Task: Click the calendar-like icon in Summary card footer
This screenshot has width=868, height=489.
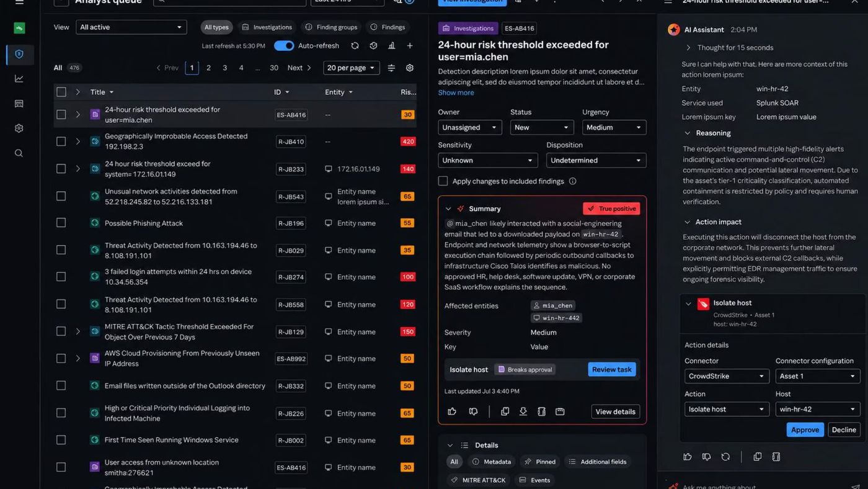Action: pos(560,411)
